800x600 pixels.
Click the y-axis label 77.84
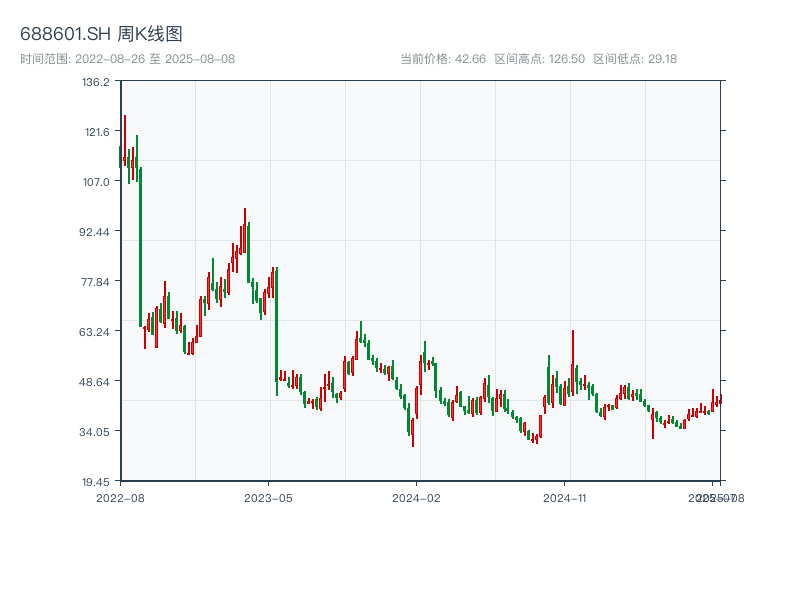pos(95,282)
